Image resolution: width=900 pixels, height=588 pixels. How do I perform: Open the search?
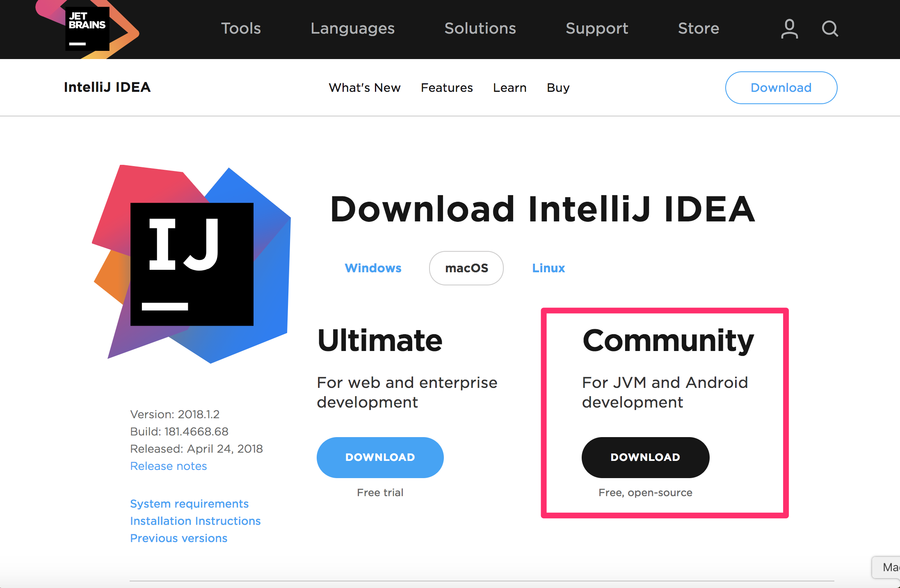[830, 28]
